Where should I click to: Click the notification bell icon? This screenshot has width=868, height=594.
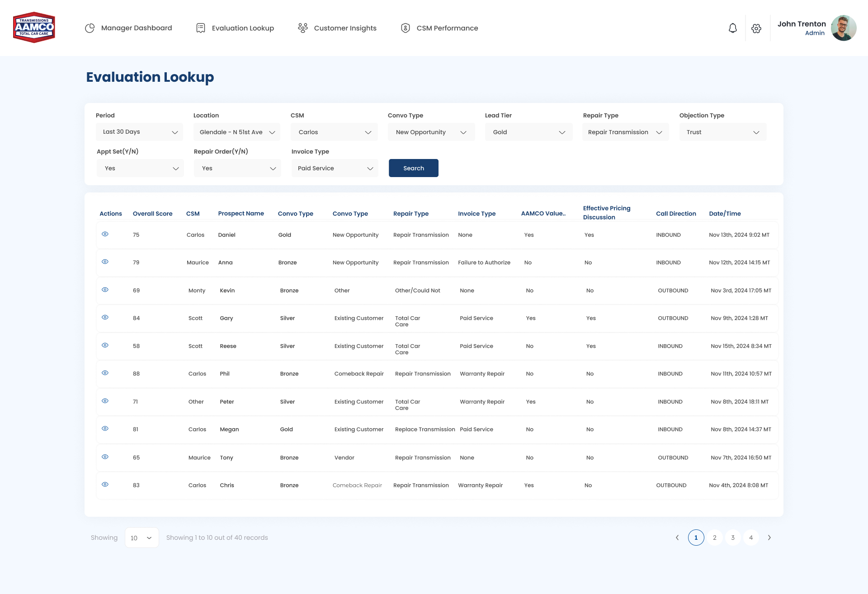coord(732,28)
